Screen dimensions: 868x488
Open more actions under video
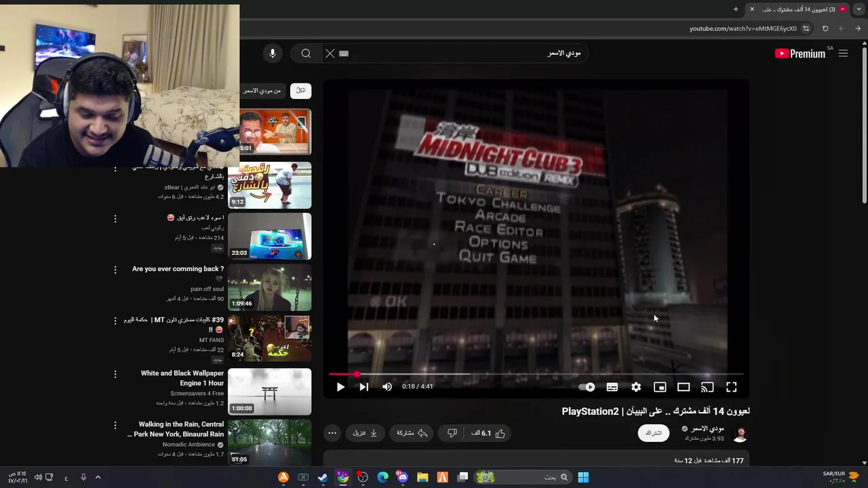click(332, 433)
